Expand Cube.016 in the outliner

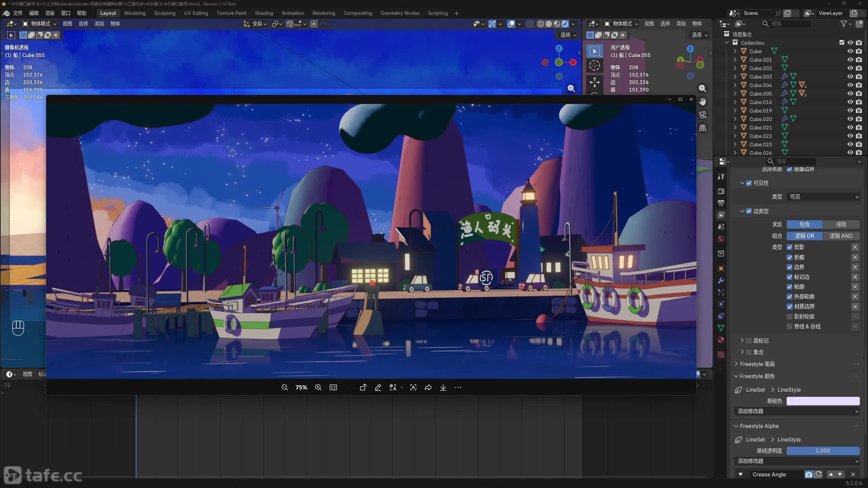click(x=735, y=102)
